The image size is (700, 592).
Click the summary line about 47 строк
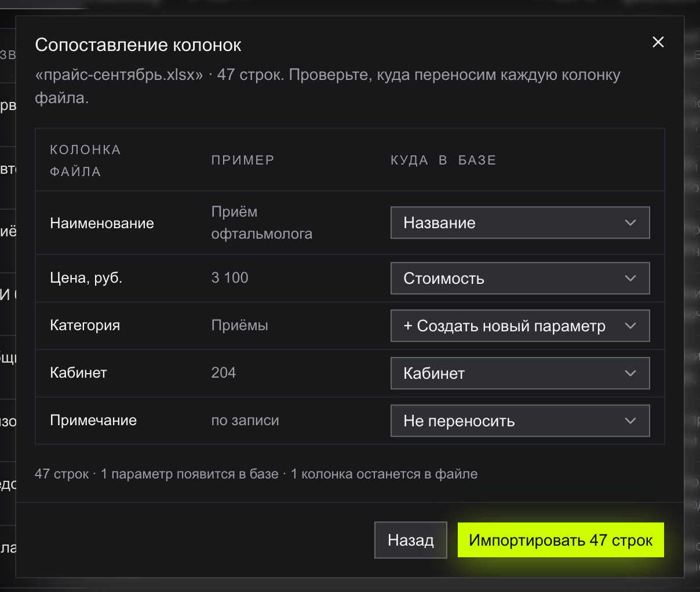[x=256, y=474]
